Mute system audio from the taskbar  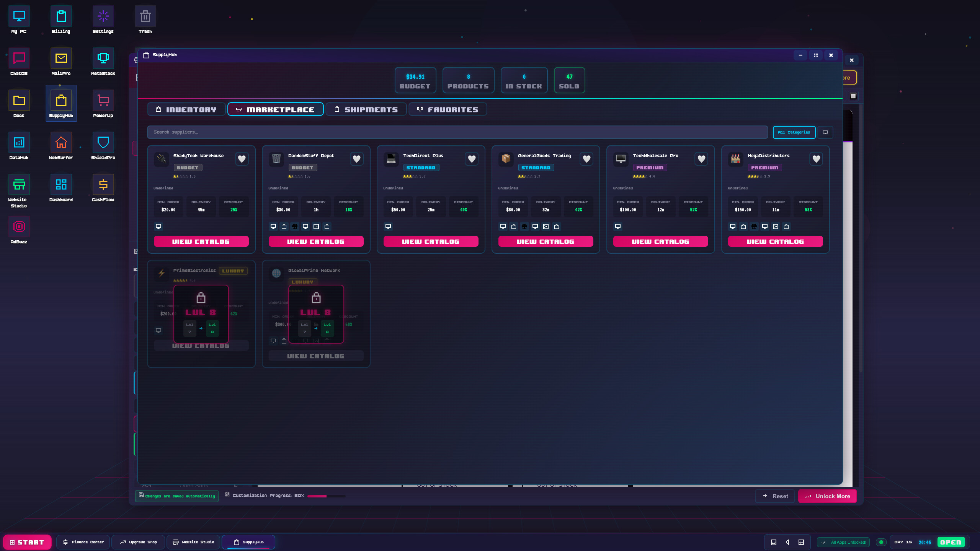(787, 542)
